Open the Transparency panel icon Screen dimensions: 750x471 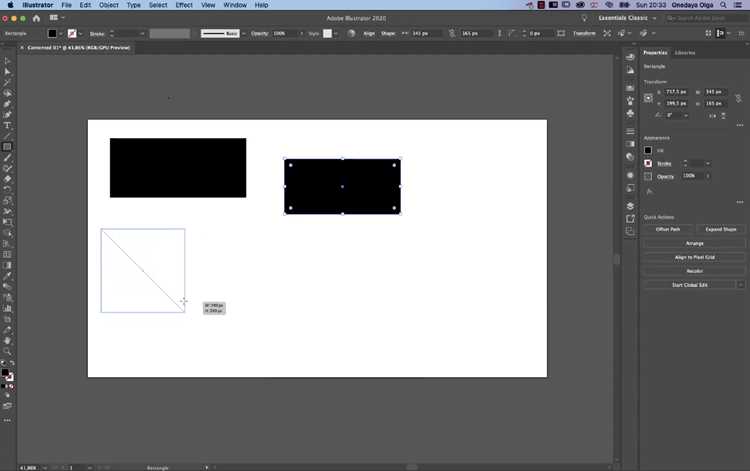point(630,156)
